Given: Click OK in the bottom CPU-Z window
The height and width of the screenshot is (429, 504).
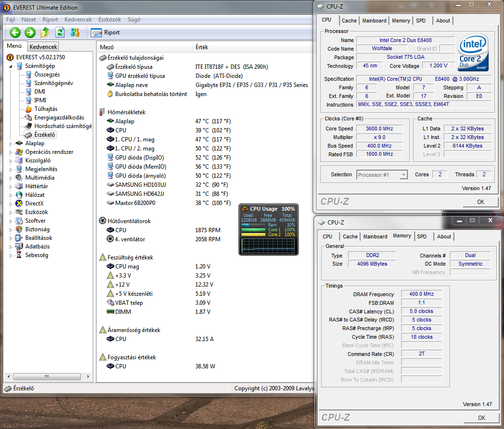Looking at the screenshot, I should pyautogui.click(x=481, y=418).
